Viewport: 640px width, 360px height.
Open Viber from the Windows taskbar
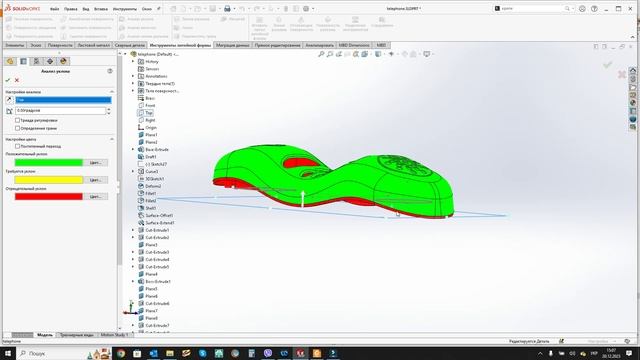click(x=268, y=353)
